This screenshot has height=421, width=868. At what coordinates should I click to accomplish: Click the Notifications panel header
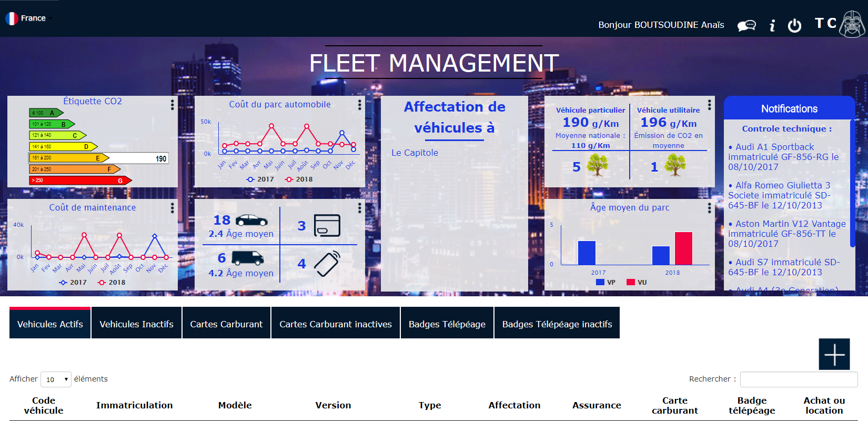[789, 108]
